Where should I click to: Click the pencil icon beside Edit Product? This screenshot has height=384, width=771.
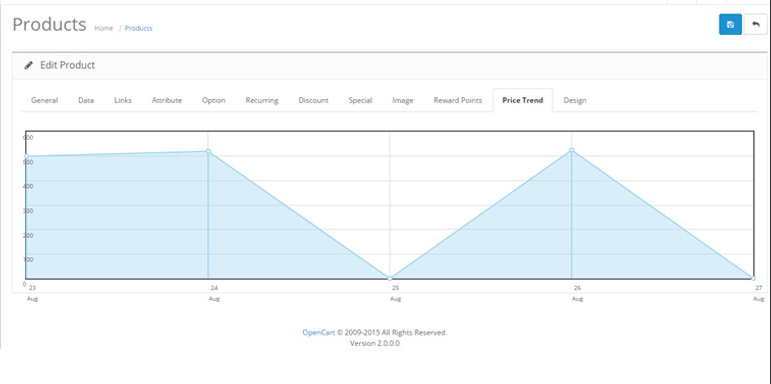pos(29,65)
